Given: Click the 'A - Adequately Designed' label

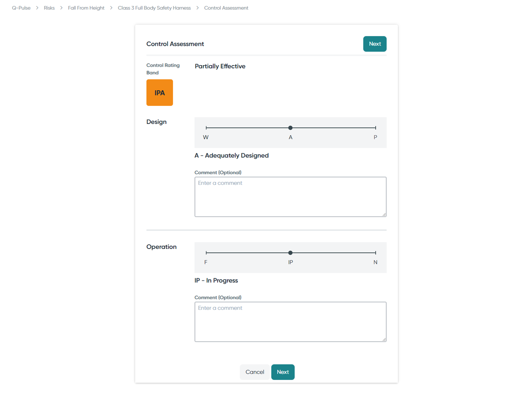Looking at the screenshot, I should [x=231, y=155].
